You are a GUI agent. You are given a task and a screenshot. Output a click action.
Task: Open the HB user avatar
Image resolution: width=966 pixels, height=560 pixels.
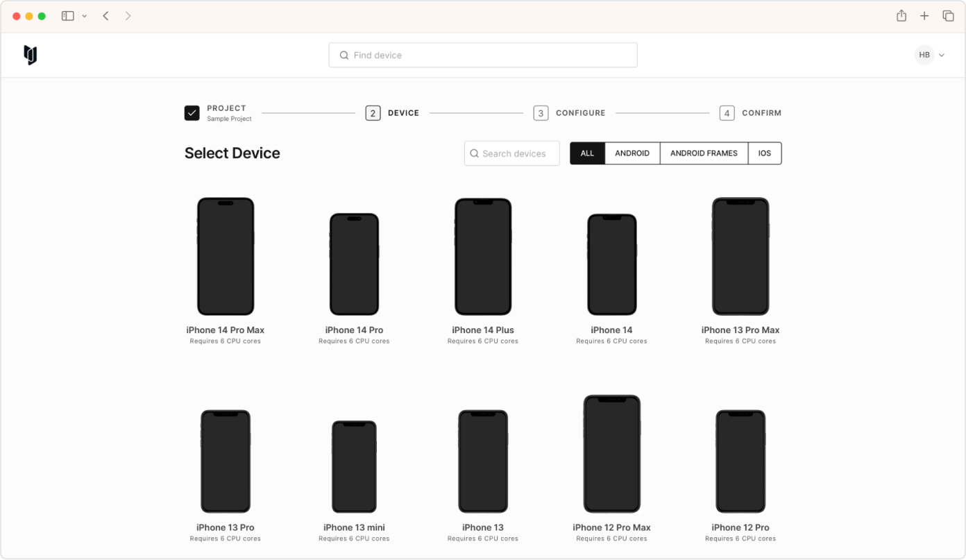pos(924,55)
